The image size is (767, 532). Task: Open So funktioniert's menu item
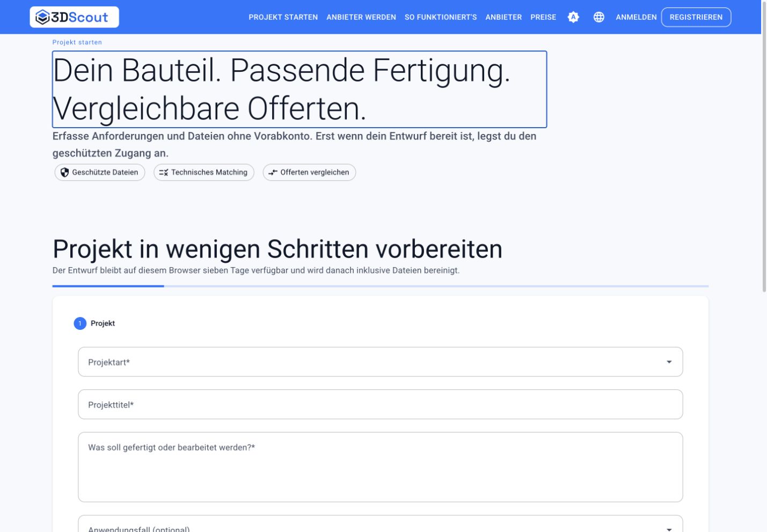441,17
